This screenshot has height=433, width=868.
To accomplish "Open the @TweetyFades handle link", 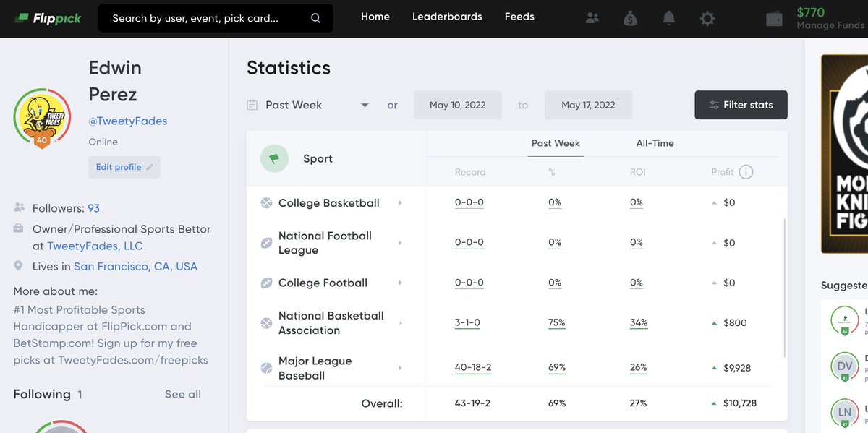I will click(127, 121).
